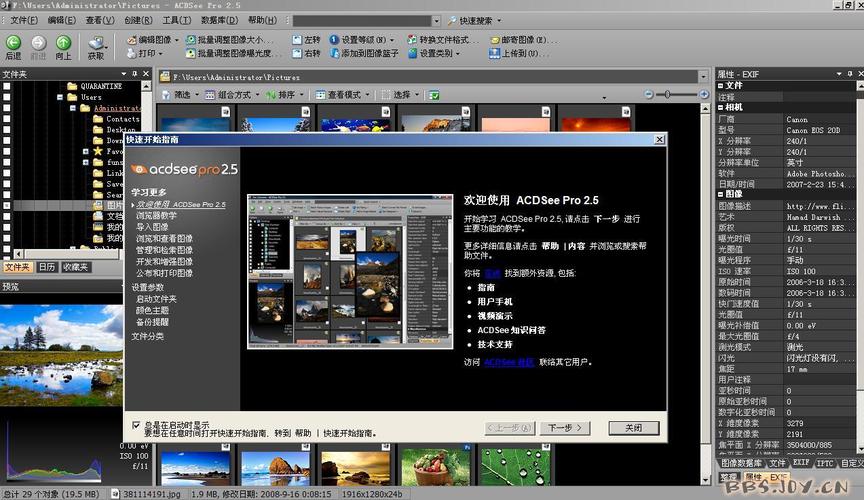Tick the checkbox beside the Desktop folder
The height and width of the screenshot is (500, 864).
7,129
